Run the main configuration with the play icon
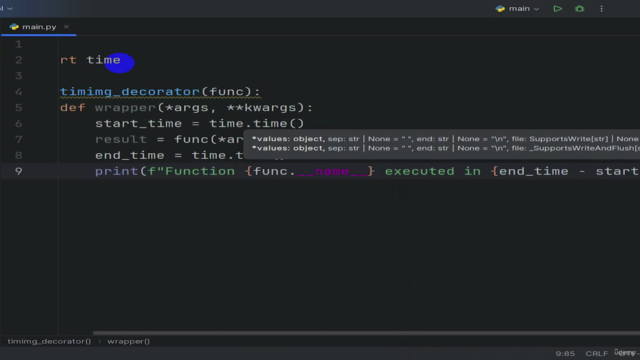Image resolution: width=640 pixels, height=360 pixels. coord(557,9)
